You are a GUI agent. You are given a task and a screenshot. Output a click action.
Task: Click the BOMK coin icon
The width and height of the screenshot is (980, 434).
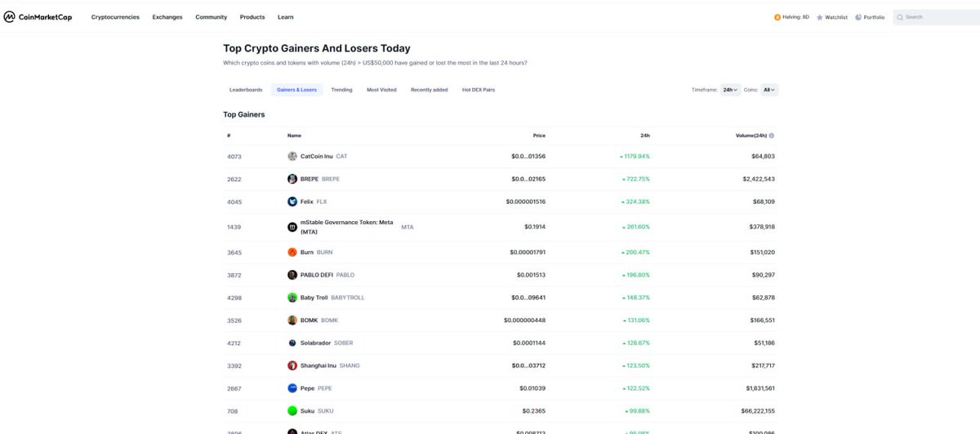click(x=292, y=321)
